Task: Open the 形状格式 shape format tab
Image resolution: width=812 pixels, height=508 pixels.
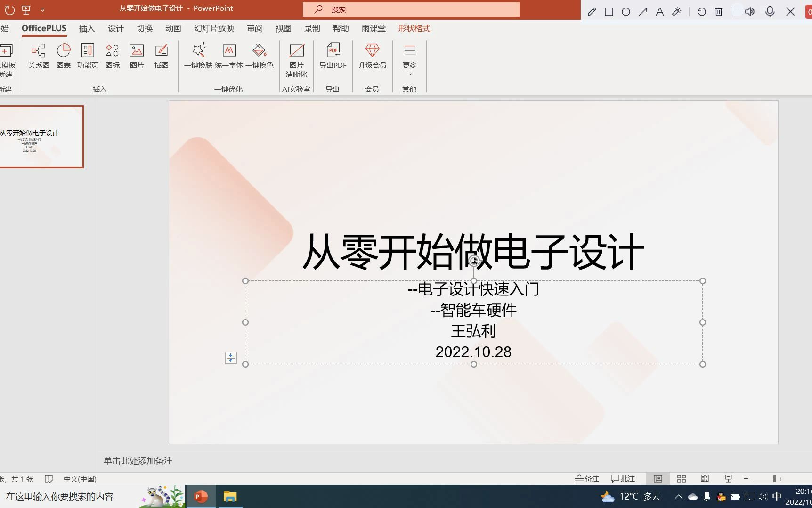Action: coord(414,28)
